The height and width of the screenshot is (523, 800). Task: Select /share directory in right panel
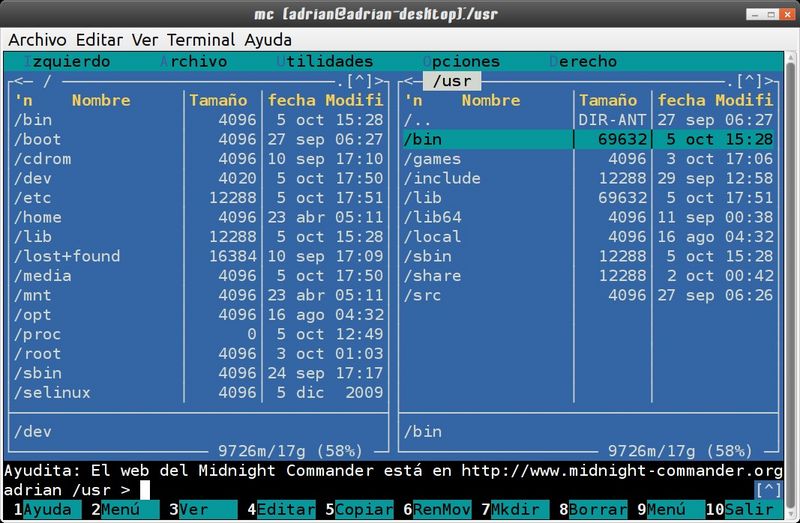[x=432, y=276]
